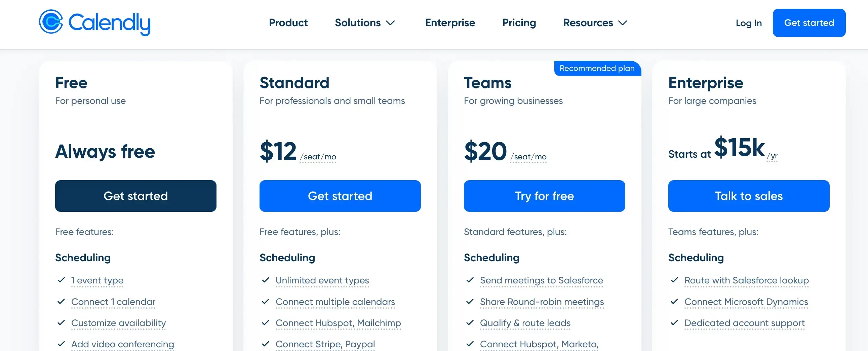Click the checkmark beside "Send meetings to Salesforce"
868x351 pixels.
tap(470, 280)
